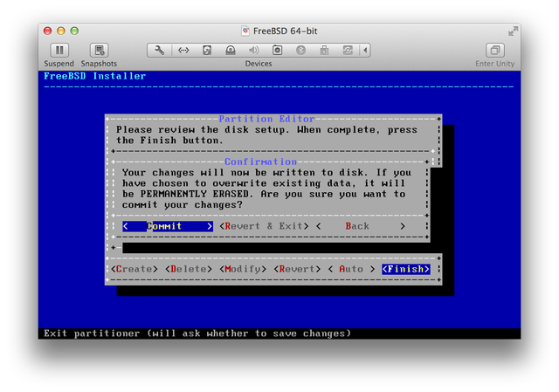
Task: Enter Unity mode
Action: [495, 50]
